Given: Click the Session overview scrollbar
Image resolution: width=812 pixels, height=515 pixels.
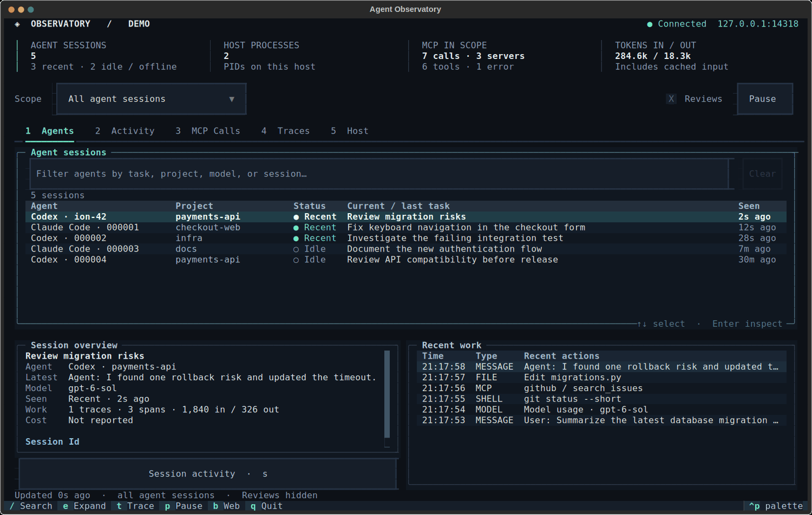Looking at the screenshot, I should [387, 399].
